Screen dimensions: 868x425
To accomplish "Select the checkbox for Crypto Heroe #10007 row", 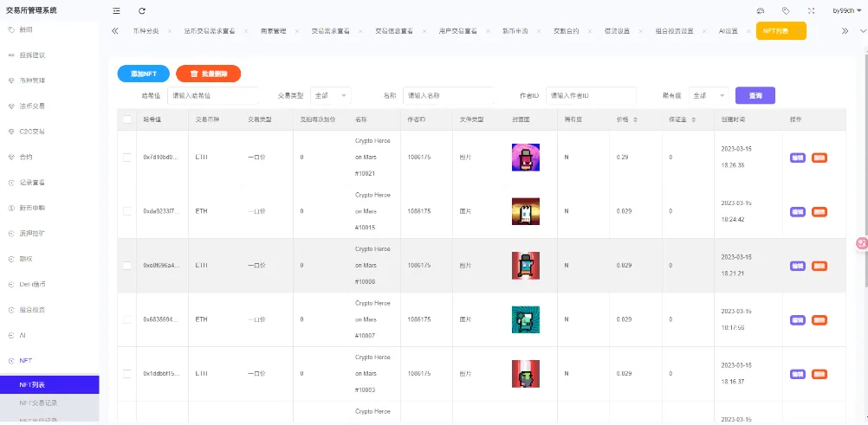I will 127,319.
